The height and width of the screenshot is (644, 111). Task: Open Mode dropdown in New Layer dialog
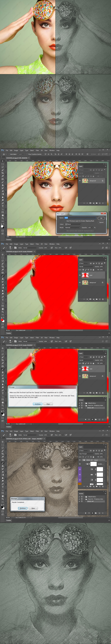(x=73, y=227)
